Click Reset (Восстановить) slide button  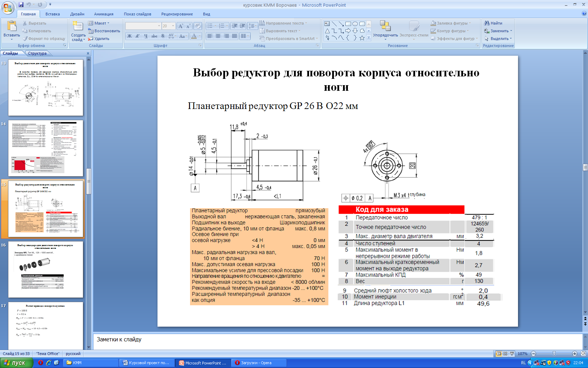point(104,31)
